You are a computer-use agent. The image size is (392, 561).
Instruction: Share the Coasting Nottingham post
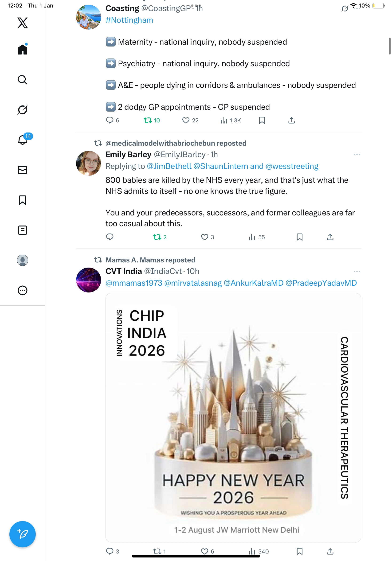292,120
